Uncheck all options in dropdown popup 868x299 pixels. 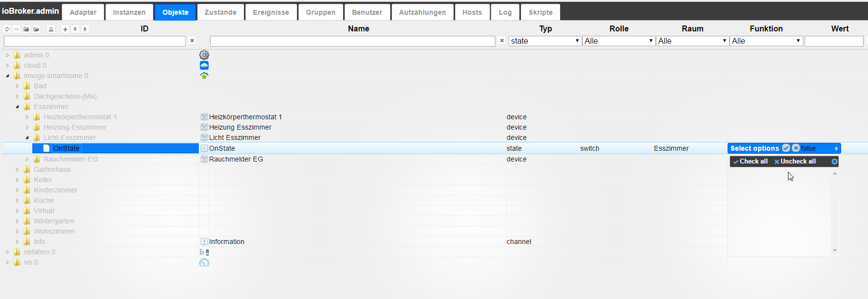pos(795,162)
